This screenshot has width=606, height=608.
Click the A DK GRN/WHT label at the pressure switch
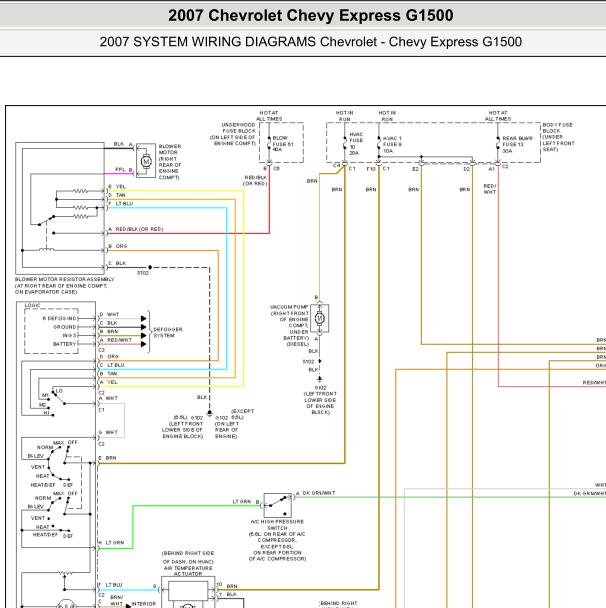pos(316,493)
